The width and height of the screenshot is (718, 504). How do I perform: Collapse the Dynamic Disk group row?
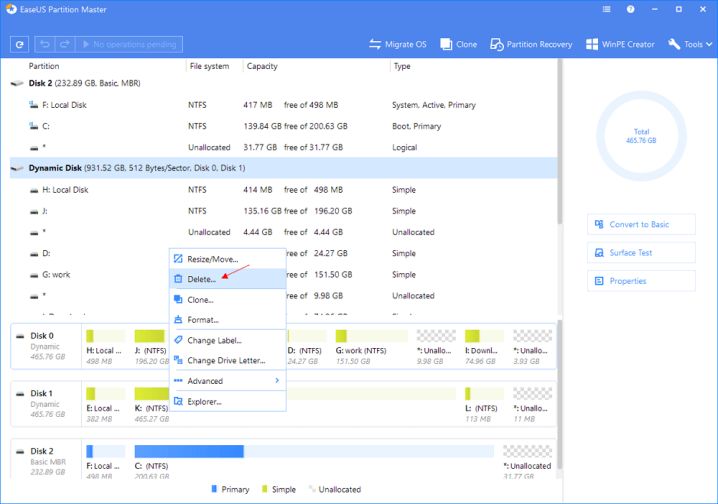pos(17,168)
